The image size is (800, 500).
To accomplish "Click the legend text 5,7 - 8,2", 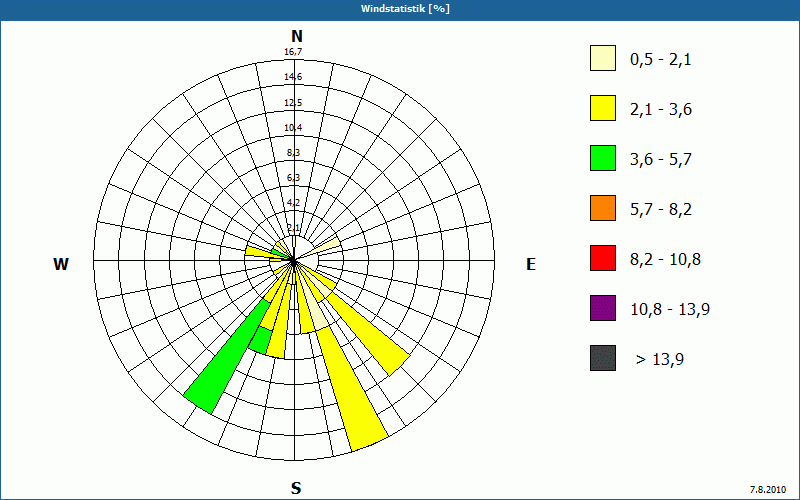I will point(661,210).
